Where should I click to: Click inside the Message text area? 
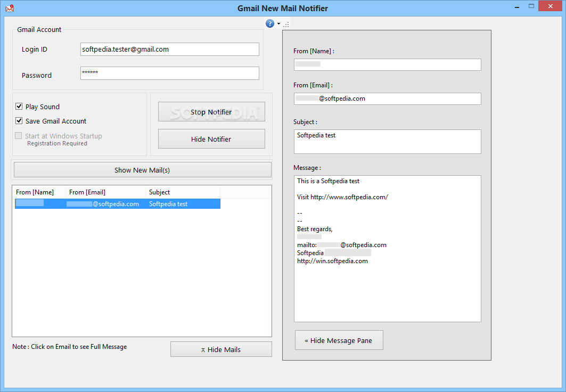[387, 249]
